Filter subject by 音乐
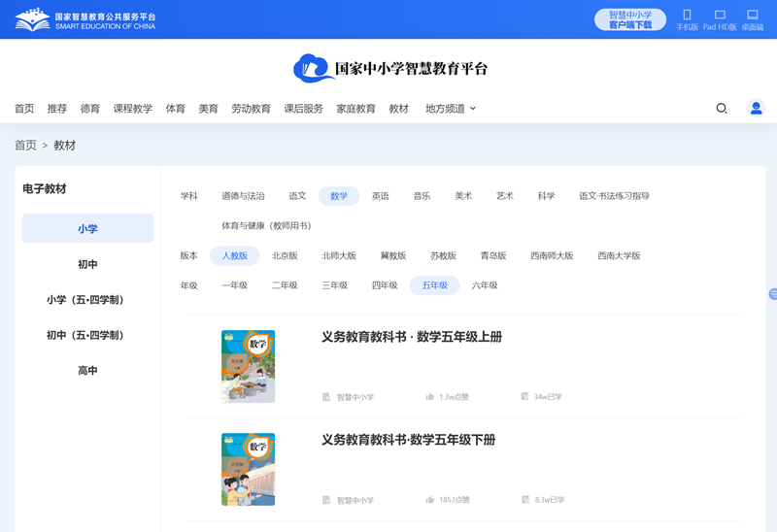 (x=422, y=196)
